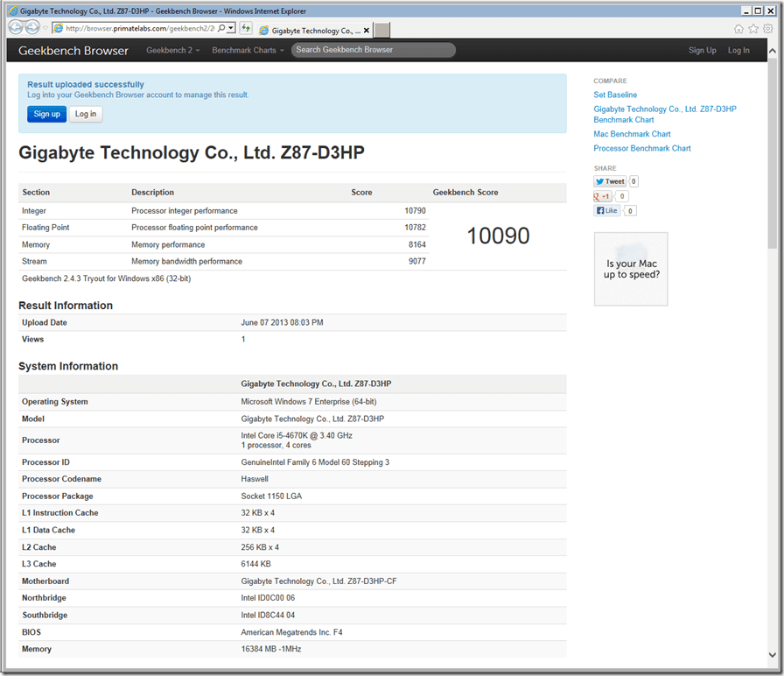This screenshot has width=784, height=676.
Task: Click 'Geekbench 2.4.3 Tryout for Windows x86 (32-bit)' text
Action: point(106,278)
